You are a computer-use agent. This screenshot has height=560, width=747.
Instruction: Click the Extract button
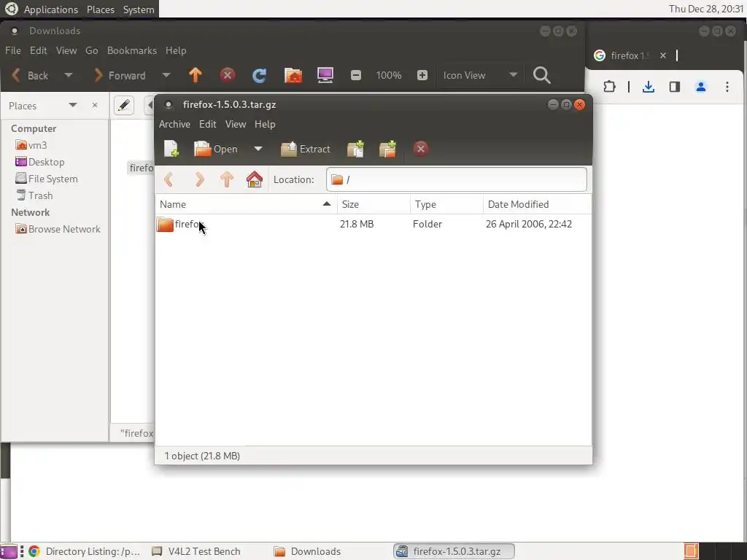click(x=306, y=149)
